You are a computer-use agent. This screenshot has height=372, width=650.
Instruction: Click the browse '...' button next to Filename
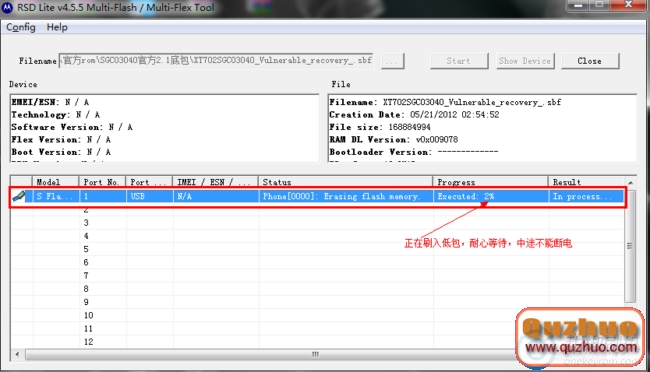[392, 61]
